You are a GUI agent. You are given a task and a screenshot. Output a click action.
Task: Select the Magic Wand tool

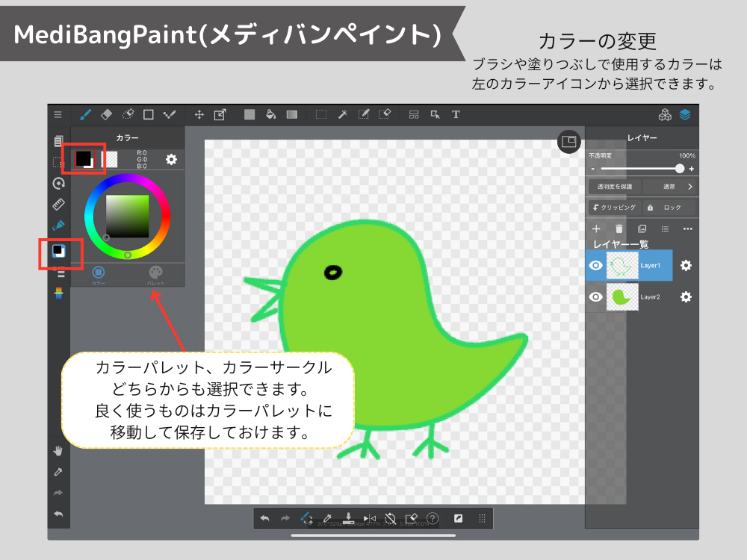point(343,114)
